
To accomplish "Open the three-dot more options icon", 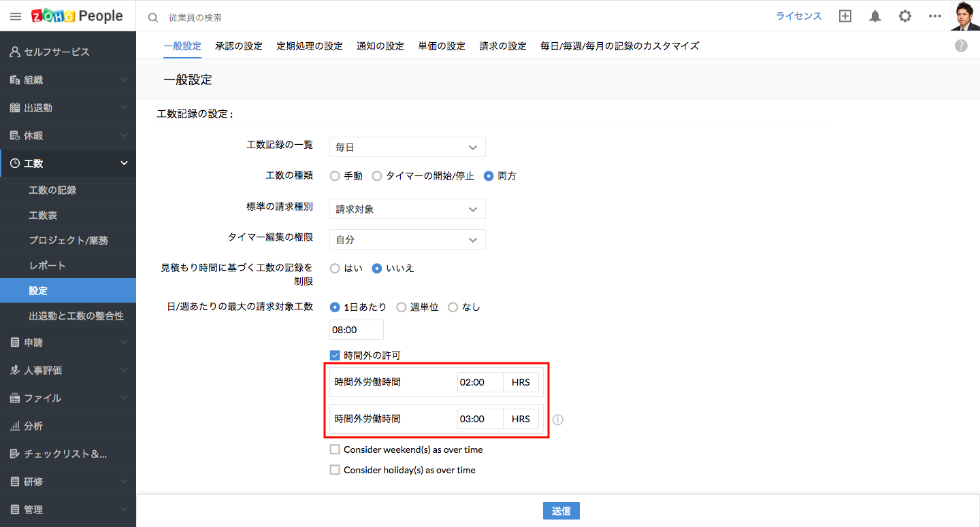I will tap(934, 16).
